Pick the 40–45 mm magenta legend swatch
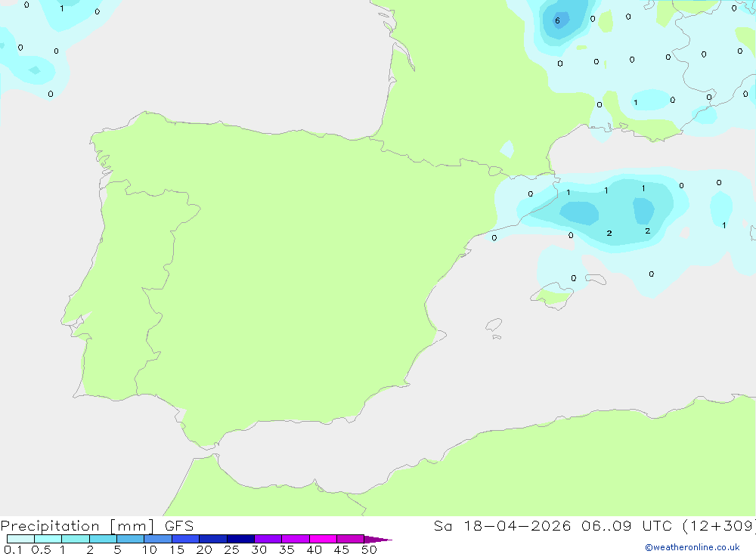Image resolution: width=756 pixels, height=554 pixels. [323, 539]
